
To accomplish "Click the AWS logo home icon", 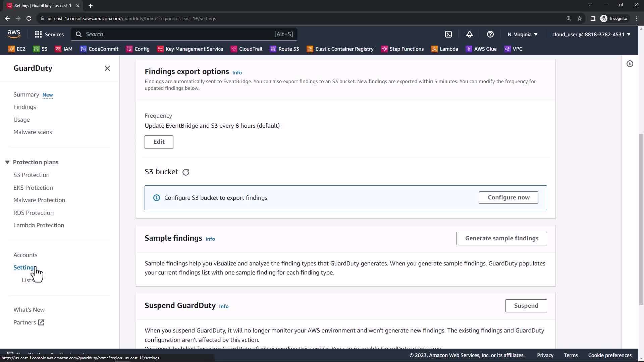I will (14, 34).
